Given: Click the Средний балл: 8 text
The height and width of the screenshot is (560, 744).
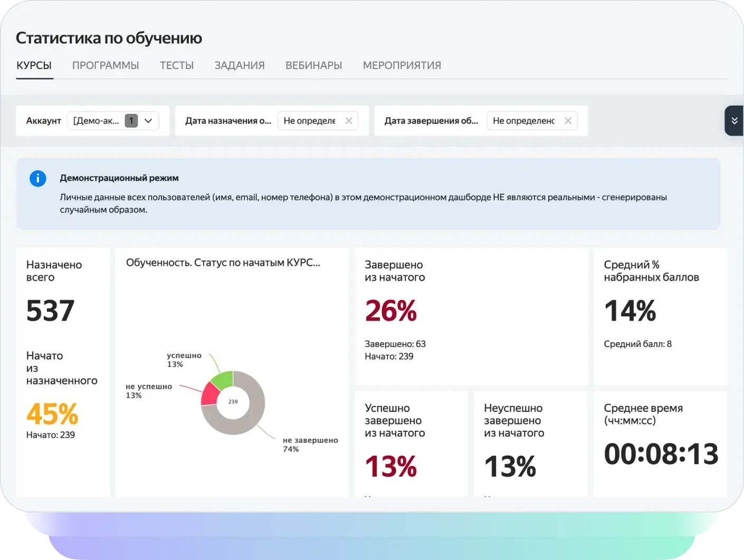Looking at the screenshot, I should point(638,344).
